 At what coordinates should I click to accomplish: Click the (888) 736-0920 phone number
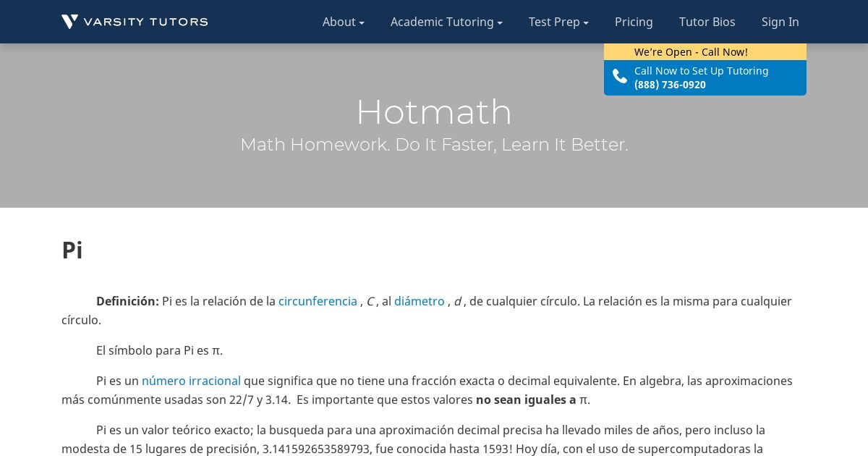670,85
